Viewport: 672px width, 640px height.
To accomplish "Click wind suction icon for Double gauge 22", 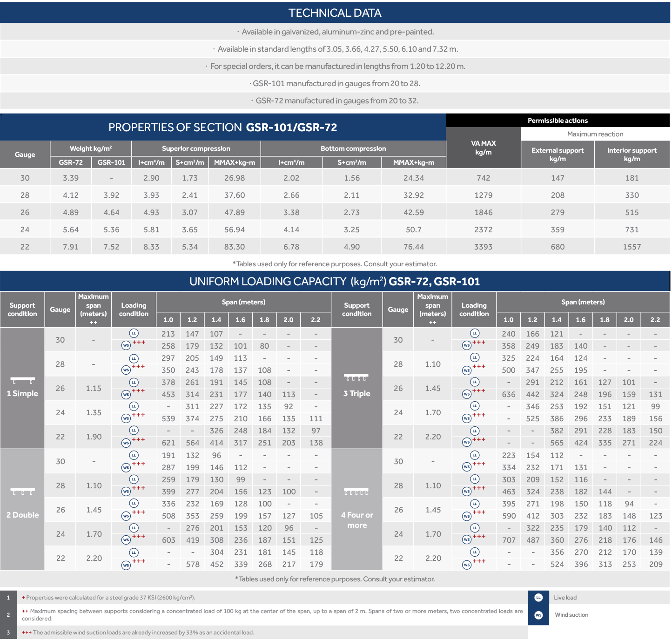I will pyautogui.click(x=126, y=565).
